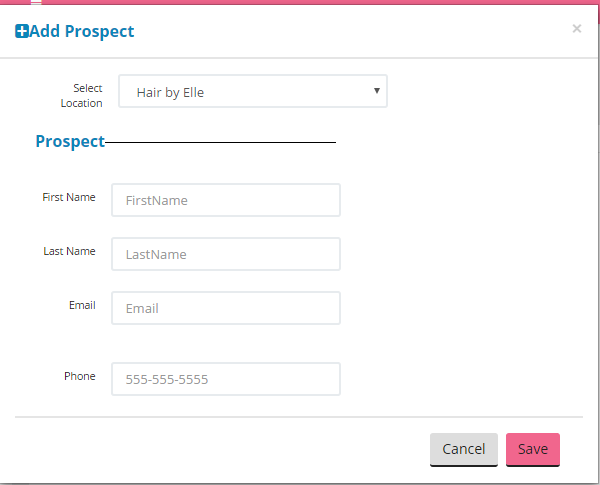Viewport: 600px width, 485px height.
Task: Click the pink bar above the dialog
Action: pos(300,2)
